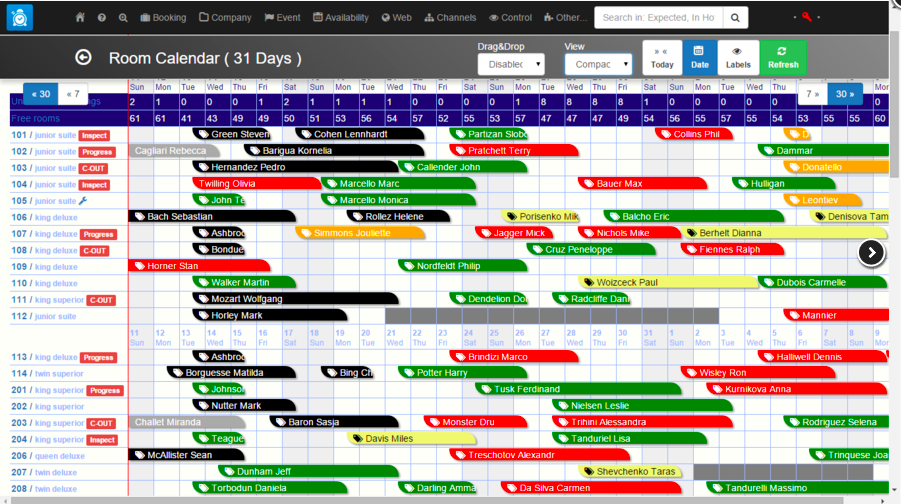Select Cagliari Rebecca grey booking
The width and height of the screenshot is (901, 504).
pos(173,151)
